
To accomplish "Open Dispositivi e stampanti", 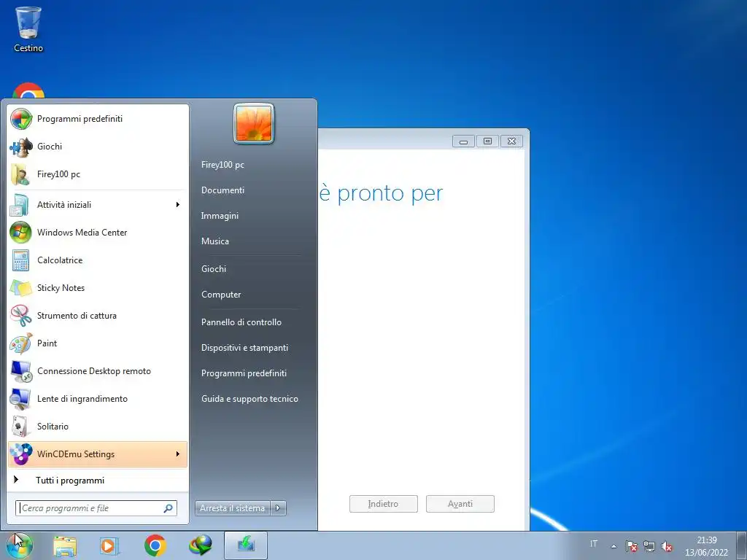I will tap(244, 348).
